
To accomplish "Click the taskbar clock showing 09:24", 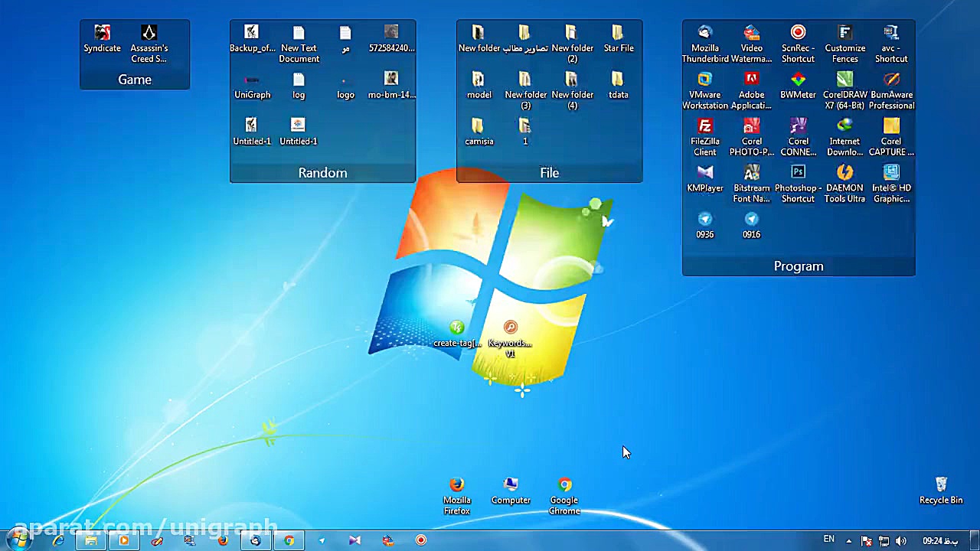I will (x=939, y=541).
